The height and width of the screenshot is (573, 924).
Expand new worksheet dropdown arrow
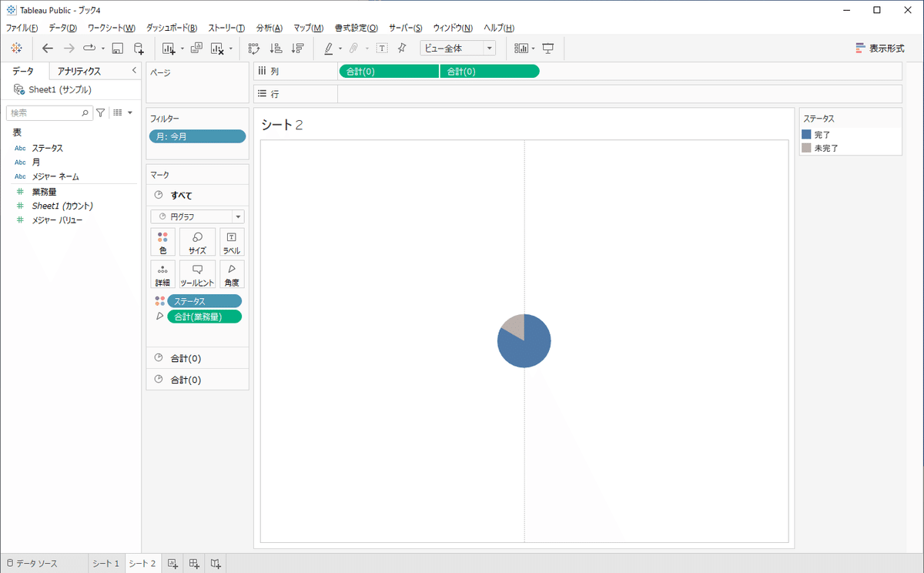(x=182, y=49)
